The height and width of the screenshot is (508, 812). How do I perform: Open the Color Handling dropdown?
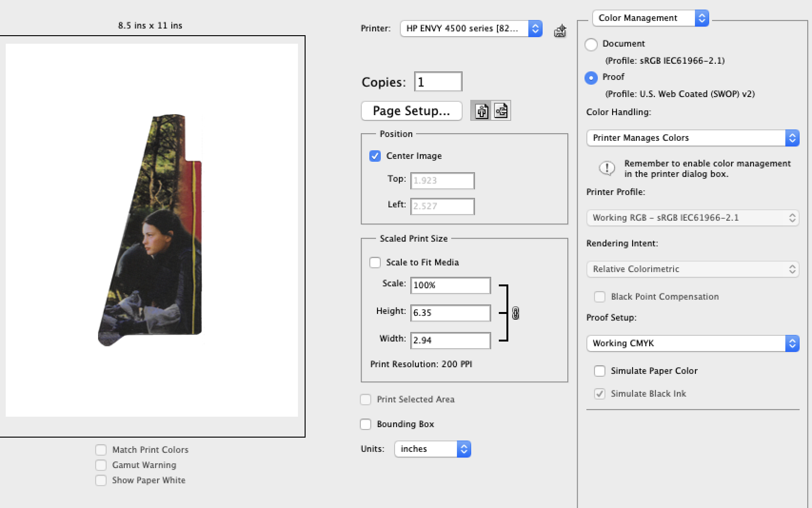(692, 138)
